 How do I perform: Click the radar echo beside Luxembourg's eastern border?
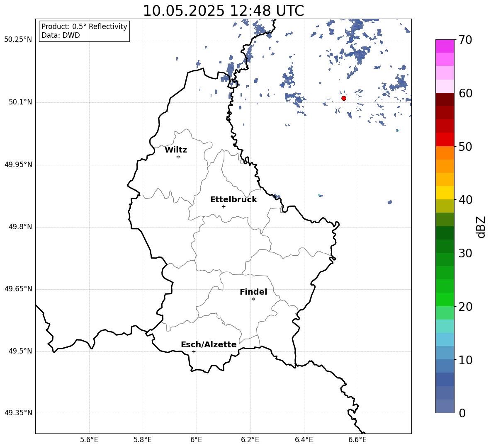pos(276,197)
